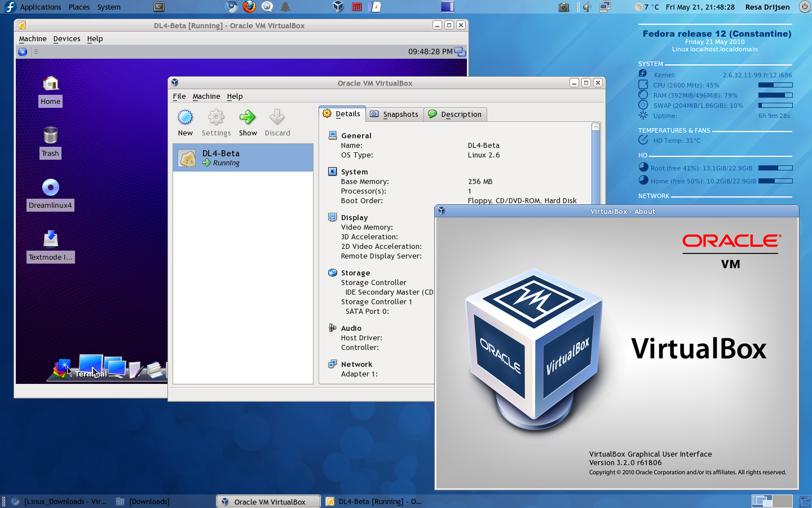This screenshot has height=508, width=812.
Task: Click the text editor pen icon in guest dock
Action: pyautogui.click(x=135, y=370)
